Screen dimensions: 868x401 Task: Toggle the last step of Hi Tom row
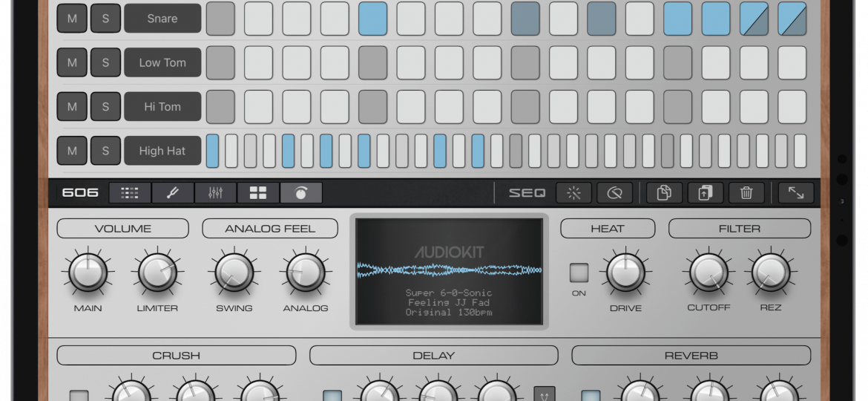click(792, 106)
